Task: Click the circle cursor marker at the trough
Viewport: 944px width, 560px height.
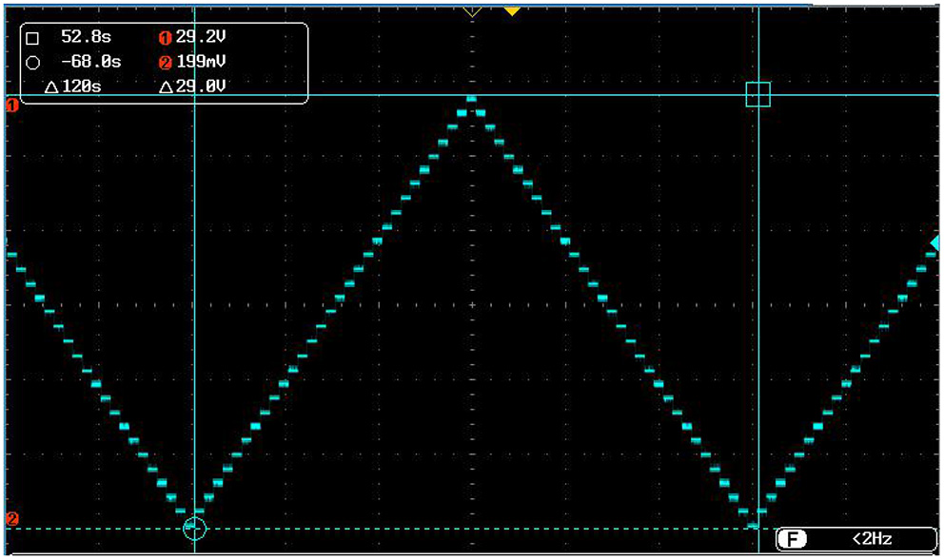Action: pyautogui.click(x=194, y=528)
